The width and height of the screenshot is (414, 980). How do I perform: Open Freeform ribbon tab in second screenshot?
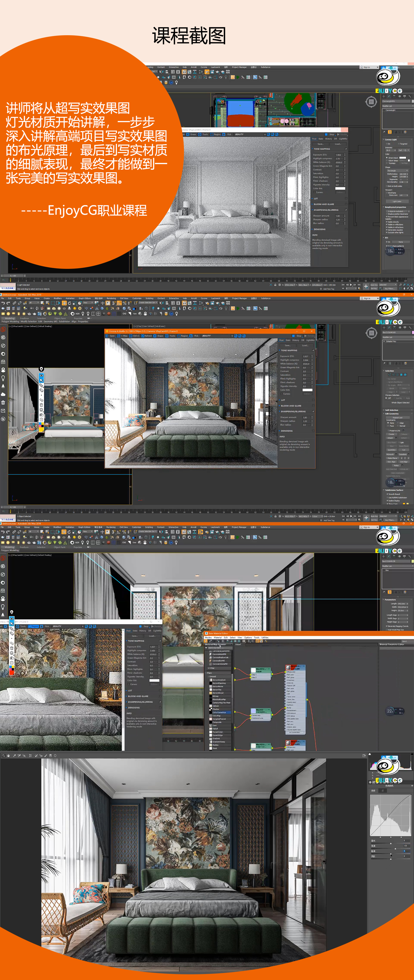24,319
